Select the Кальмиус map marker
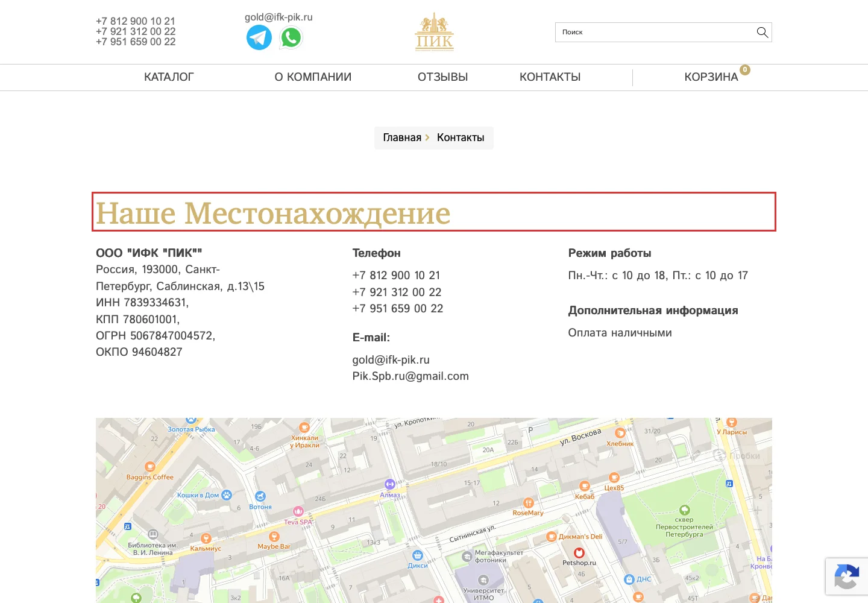The height and width of the screenshot is (603, 868). pyautogui.click(x=206, y=538)
